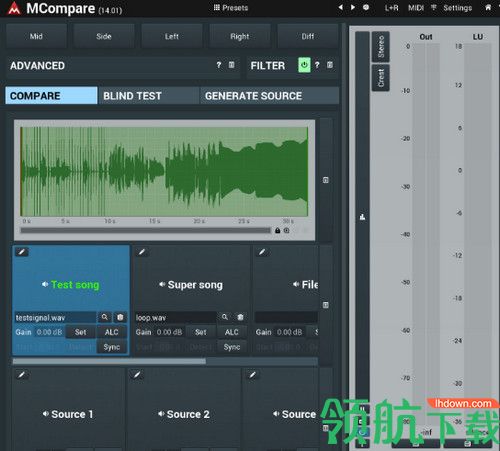Delete file from Super song slot
Image resolution: width=500 pixels, height=451 pixels.
241,317
